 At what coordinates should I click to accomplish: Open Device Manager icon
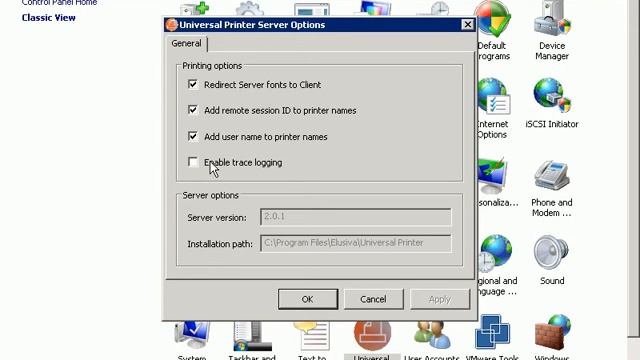click(552, 31)
